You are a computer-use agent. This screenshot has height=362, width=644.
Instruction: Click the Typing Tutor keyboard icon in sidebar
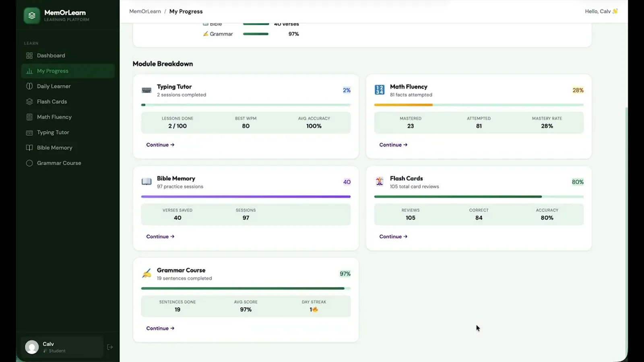29,132
